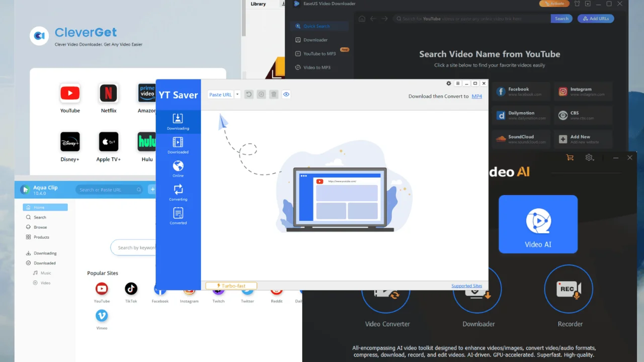Change output format via MP4 link
This screenshot has height=362, width=644.
[x=476, y=96]
